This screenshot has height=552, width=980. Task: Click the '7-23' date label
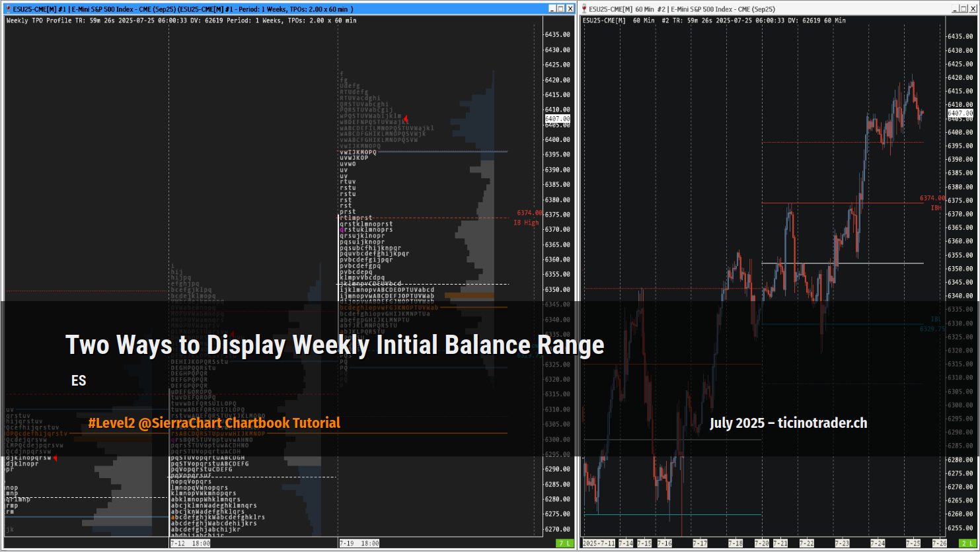pos(842,543)
